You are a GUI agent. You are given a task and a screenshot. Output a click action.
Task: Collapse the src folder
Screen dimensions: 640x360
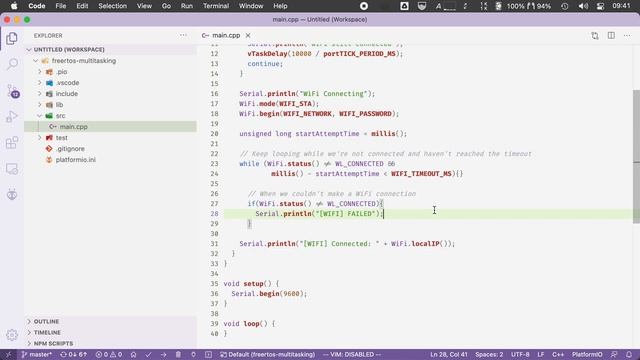(x=40, y=116)
